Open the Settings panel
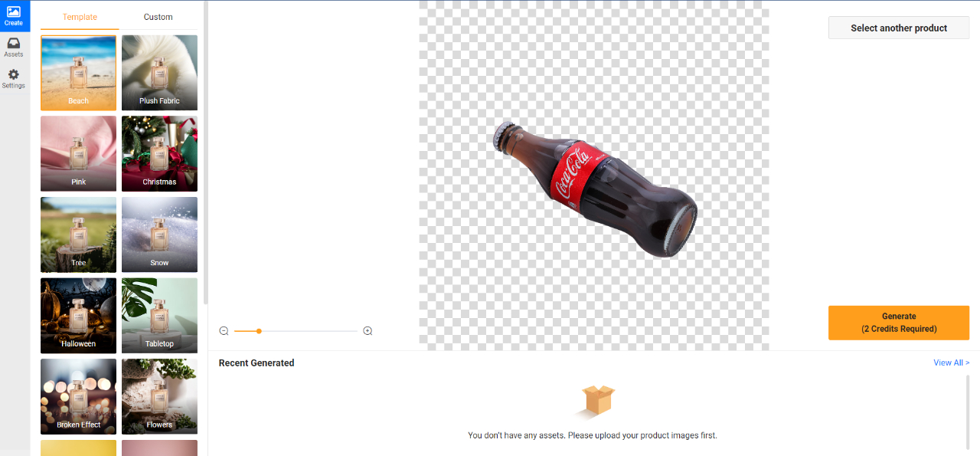The image size is (980, 456). tap(13, 77)
